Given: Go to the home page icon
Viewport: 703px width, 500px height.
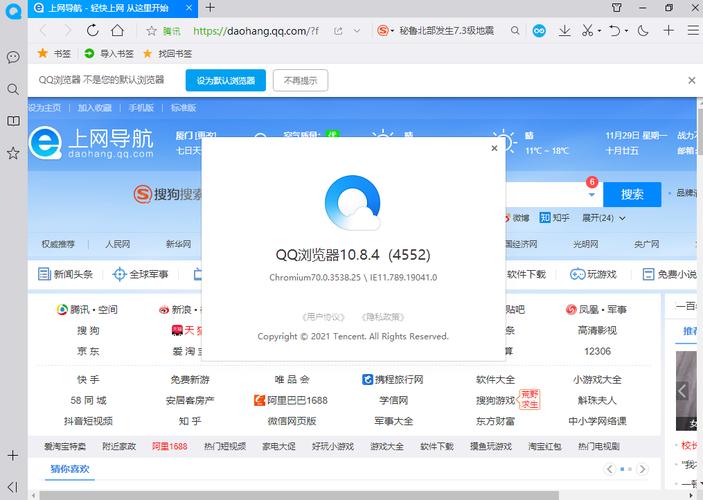Looking at the screenshot, I should click(117, 30).
